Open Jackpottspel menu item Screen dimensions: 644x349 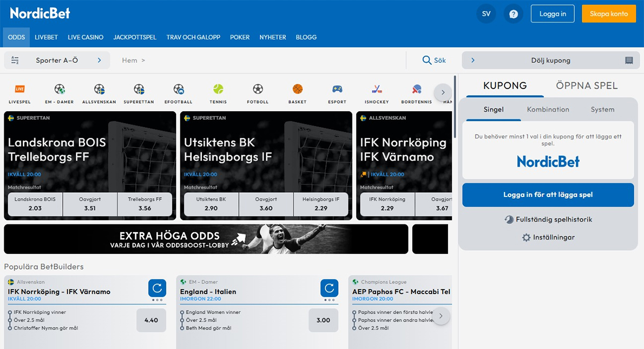pyautogui.click(x=135, y=38)
